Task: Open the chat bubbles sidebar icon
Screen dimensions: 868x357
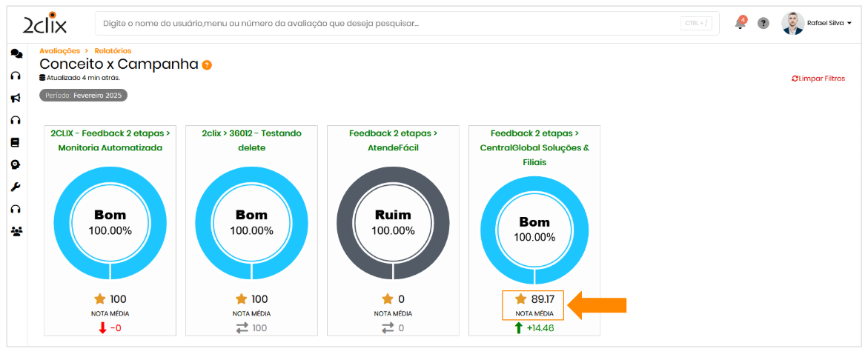Action: tap(16, 53)
